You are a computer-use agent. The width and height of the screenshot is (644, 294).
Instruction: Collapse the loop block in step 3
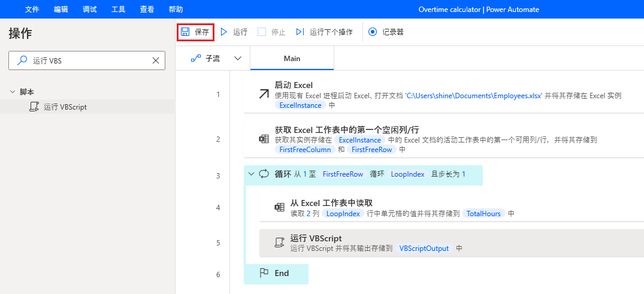coord(252,174)
